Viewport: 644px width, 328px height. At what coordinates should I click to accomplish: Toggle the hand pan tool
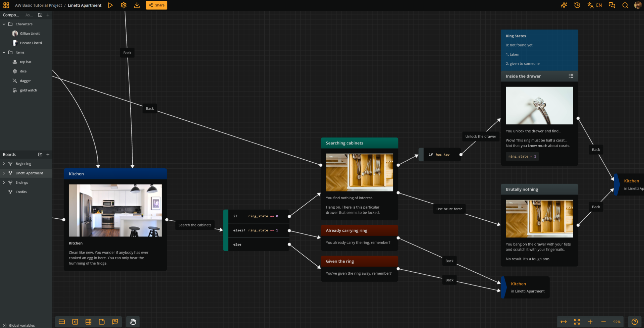133,322
